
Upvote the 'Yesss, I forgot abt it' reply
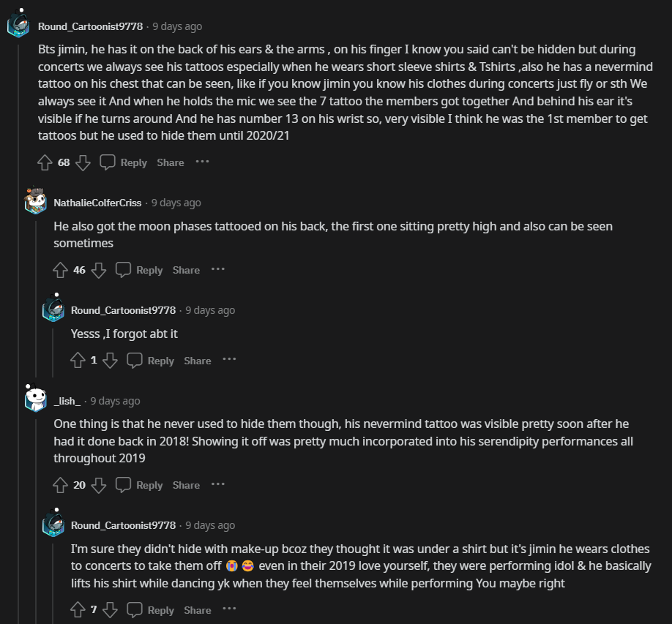click(78, 361)
